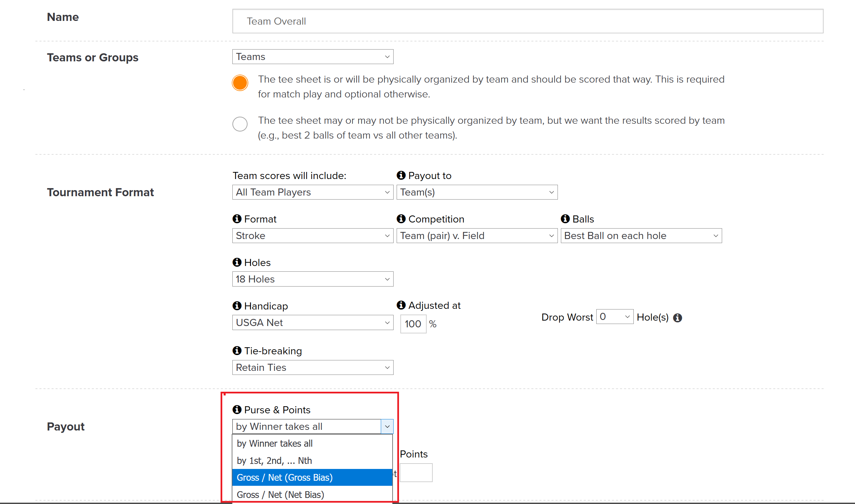Viewport: 855px width, 504px height.
Task: Click the Holes info icon
Action: (237, 262)
